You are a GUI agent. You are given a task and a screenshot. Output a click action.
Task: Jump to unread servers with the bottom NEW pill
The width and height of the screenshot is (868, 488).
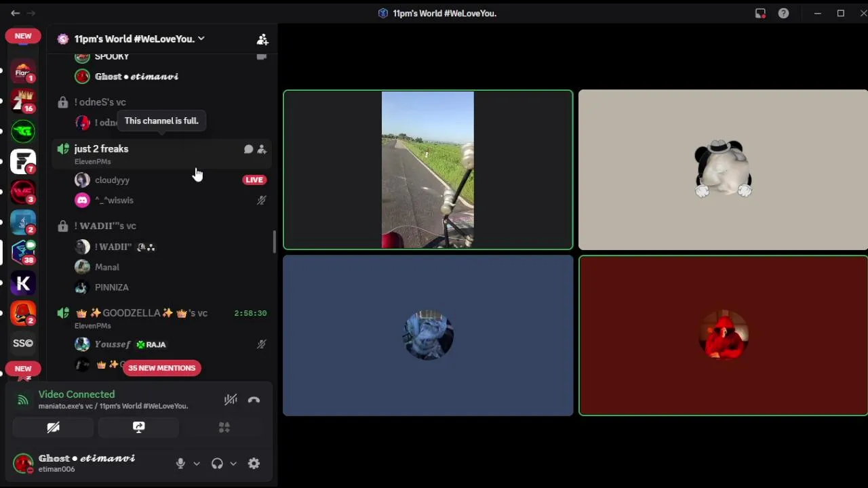[x=23, y=369]
